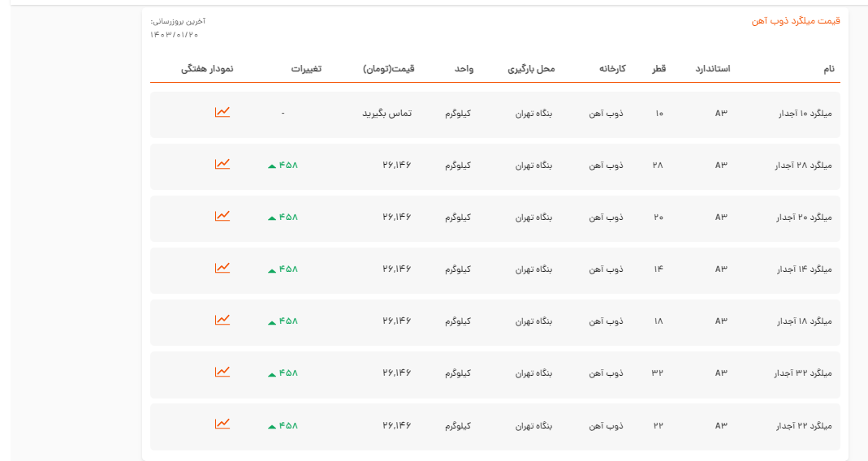
Task: Open weekly chart for میلگرد ۱۴ آجدار
Action: (x=222, y=268)
